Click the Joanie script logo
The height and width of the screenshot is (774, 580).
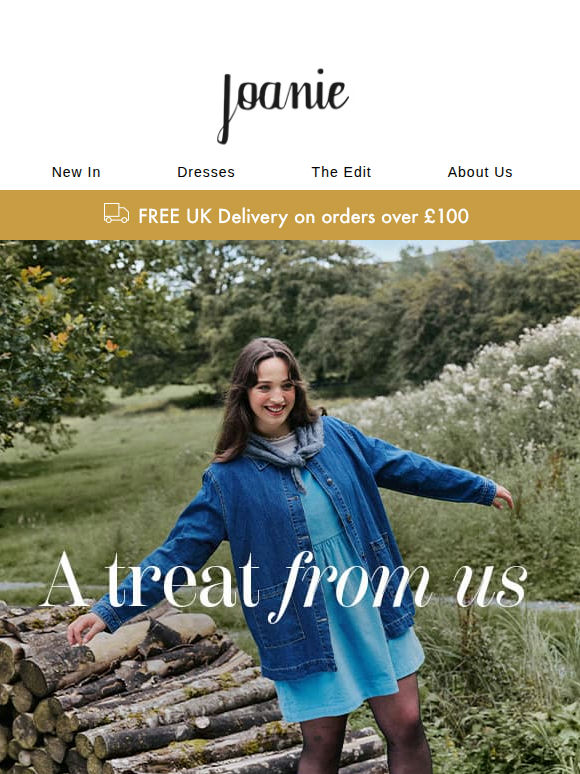283,106
